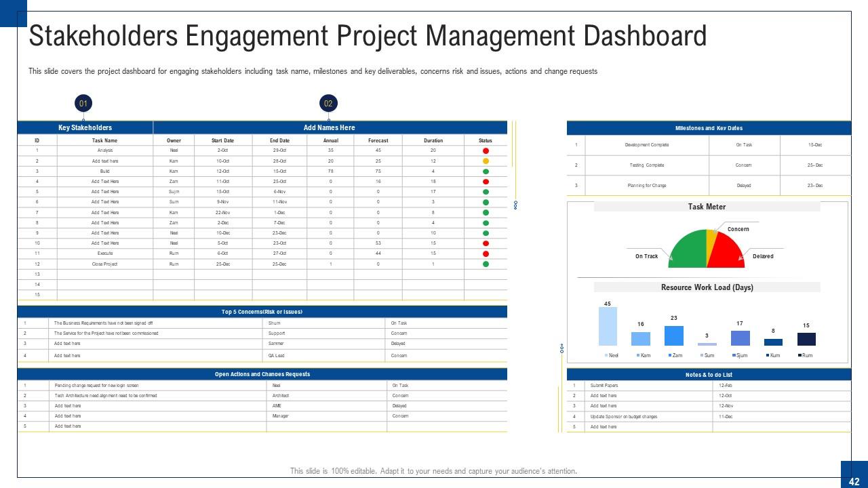
Task: Toggle the red status dot for Execute task
Action: 484,252
